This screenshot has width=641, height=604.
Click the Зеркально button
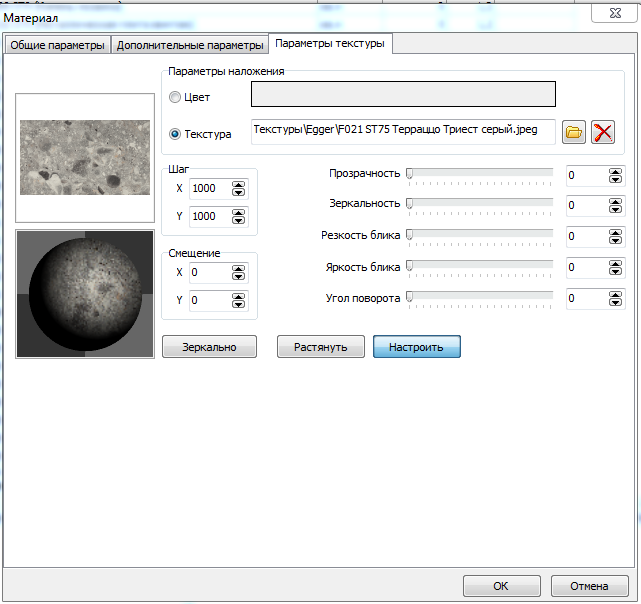(209, 347)
